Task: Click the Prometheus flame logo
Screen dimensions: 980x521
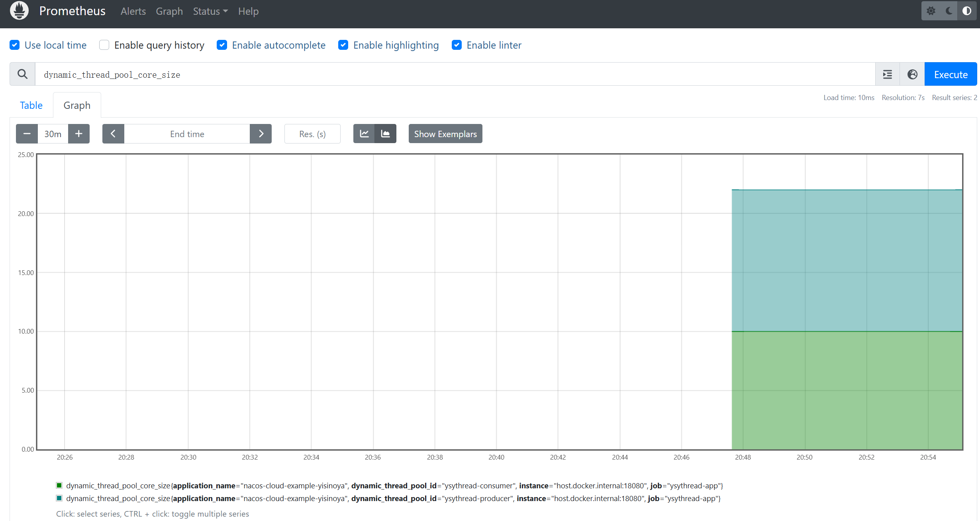Action: click(19, 11)
